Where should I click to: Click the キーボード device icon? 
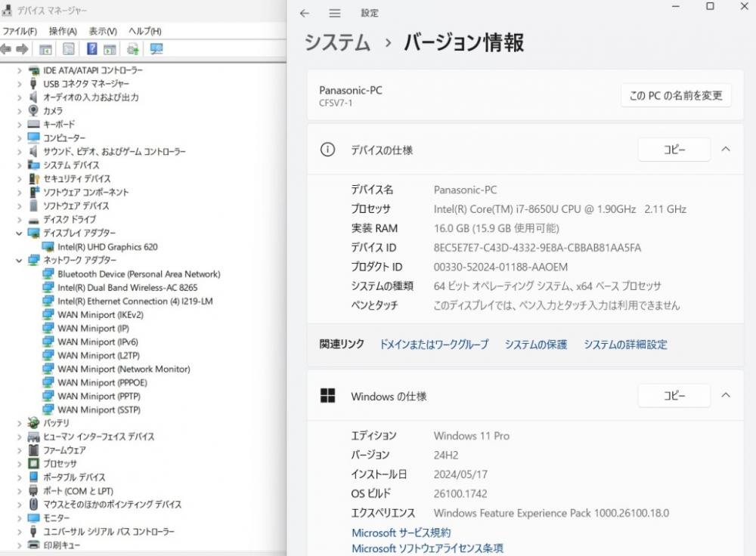pos(33,124)
